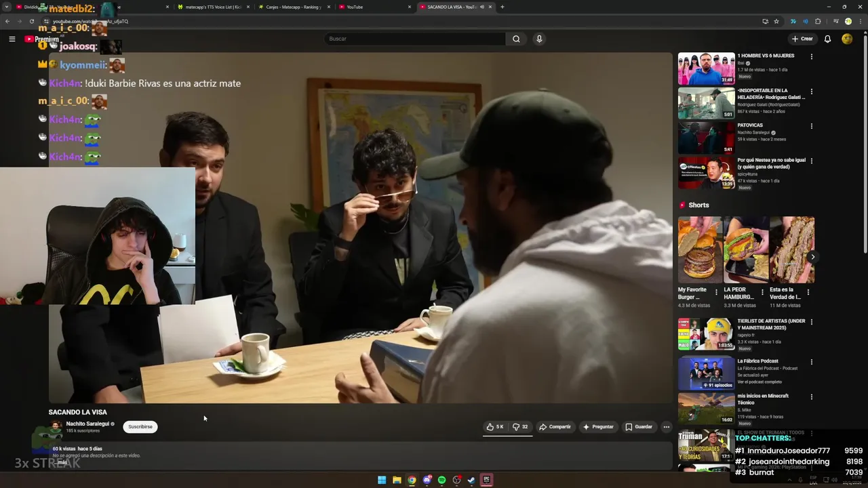868x488 pixels.
Task: Open options for LA PEOR HAMBURG short
Action: coord(762,293)
